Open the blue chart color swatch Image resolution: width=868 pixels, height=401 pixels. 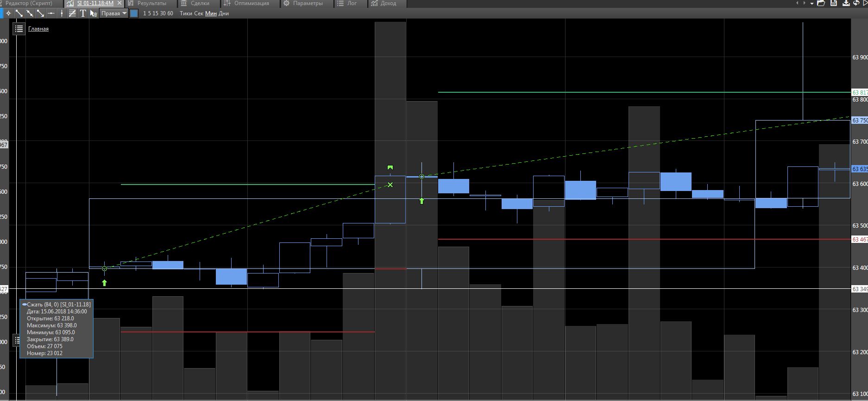click(x=134, y=13)
